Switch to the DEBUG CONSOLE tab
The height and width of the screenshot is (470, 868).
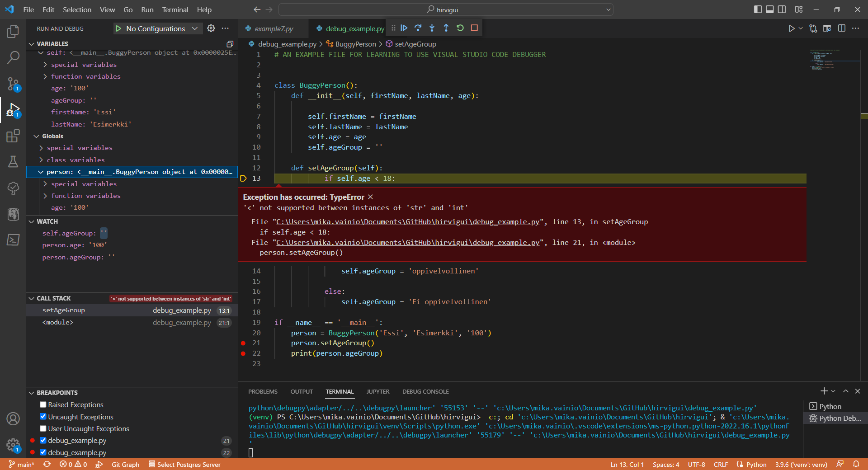[425, 392]
